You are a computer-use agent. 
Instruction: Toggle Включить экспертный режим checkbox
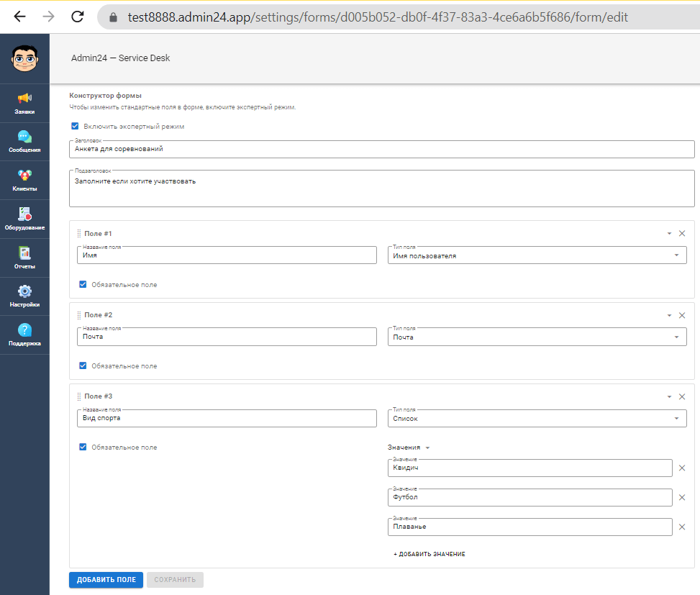(x=75, y=127)
